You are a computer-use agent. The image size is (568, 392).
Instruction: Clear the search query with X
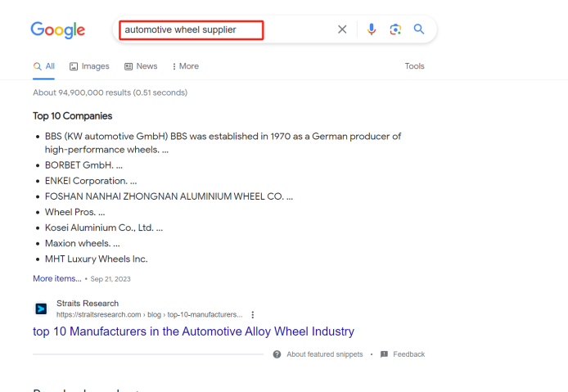(342, 29)
